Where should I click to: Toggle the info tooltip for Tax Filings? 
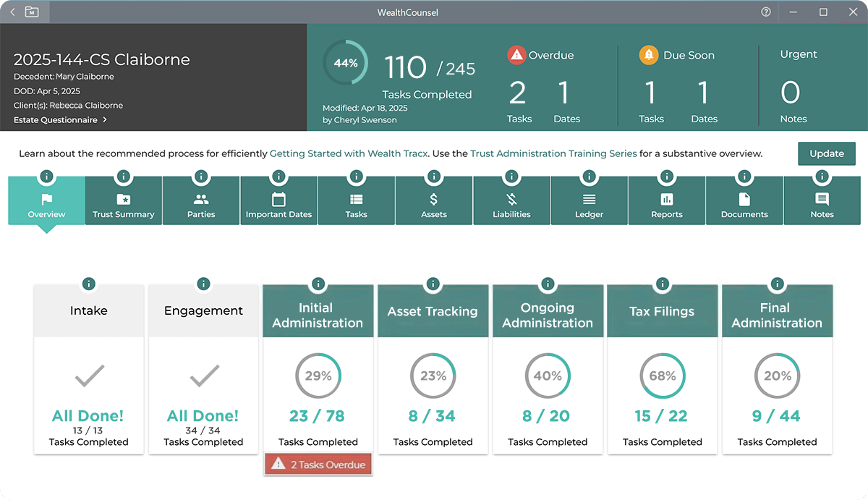pos(663,284)
